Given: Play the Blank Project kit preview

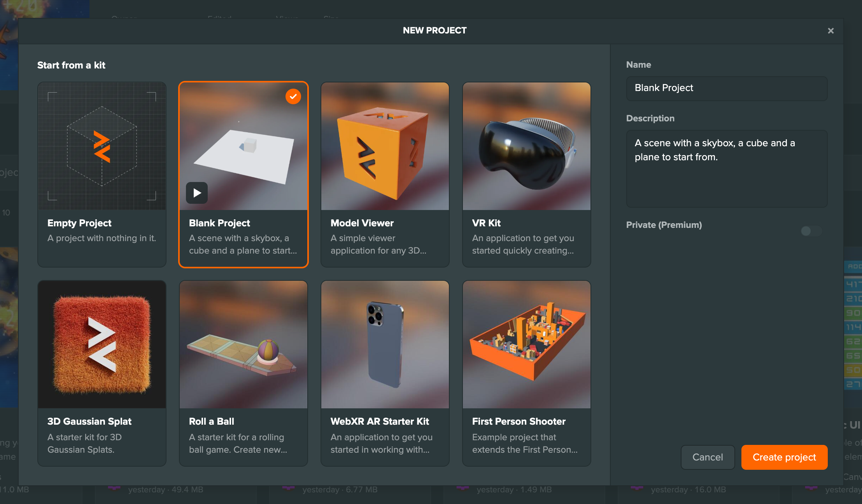Looking at the screenshot, I should pyautogui.click(x=197, y=193).
